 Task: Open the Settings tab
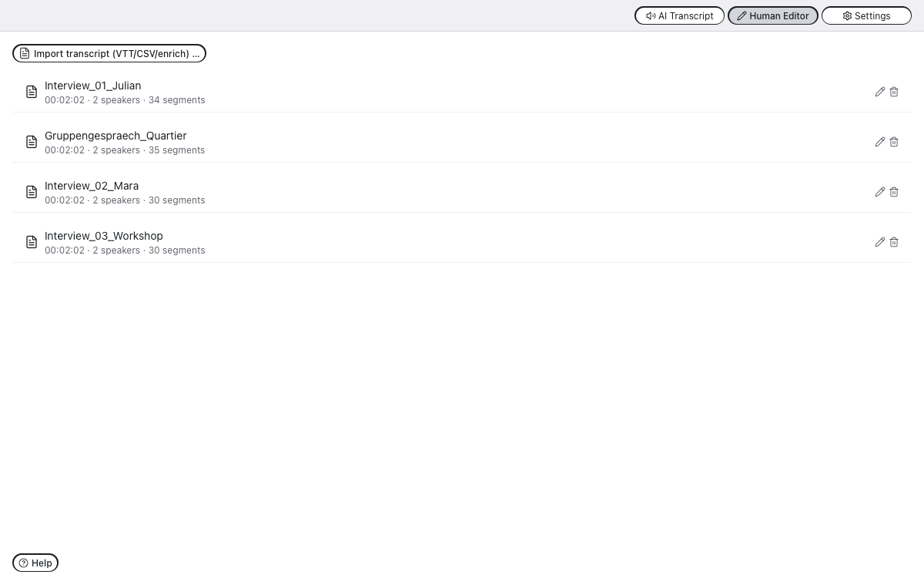pyautogui.click(x=866, y=15)
